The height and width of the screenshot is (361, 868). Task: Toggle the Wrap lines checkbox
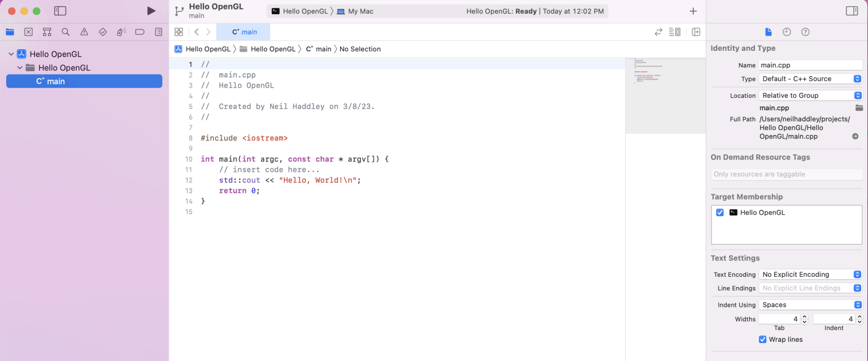(x=763, y=340)
